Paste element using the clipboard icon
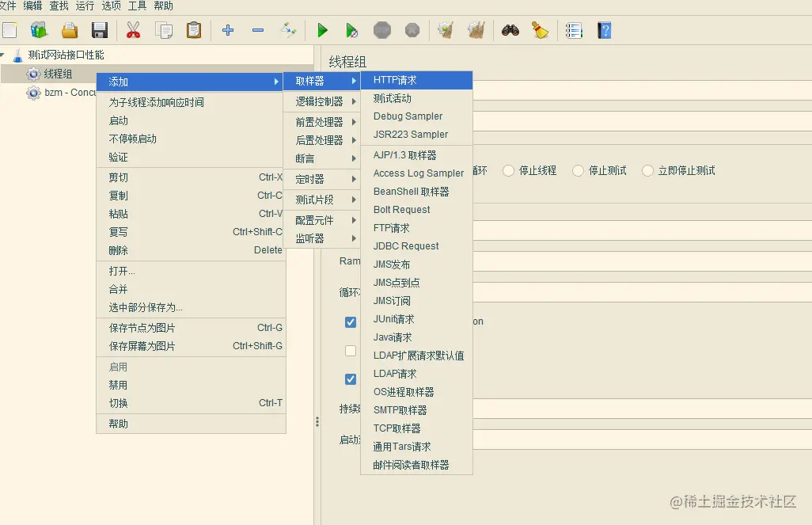812x525 pixels. pos(195,30)
